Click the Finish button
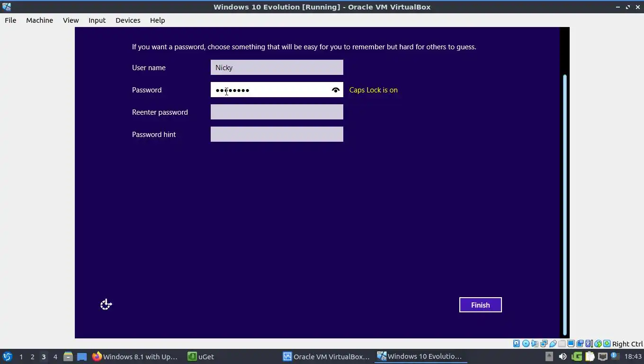This screenshot has height=364, width=644. [x=480, y=305]
